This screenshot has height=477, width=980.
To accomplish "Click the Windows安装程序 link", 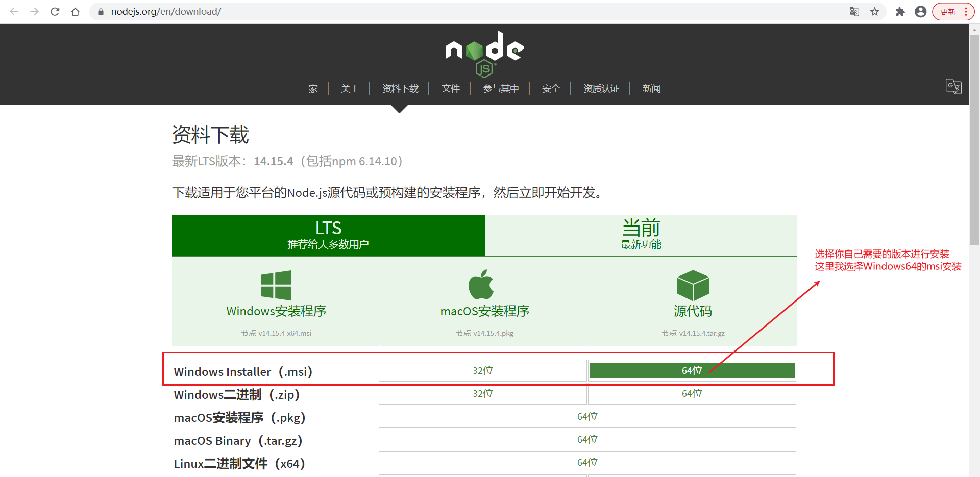I will [x=276, y=311].
